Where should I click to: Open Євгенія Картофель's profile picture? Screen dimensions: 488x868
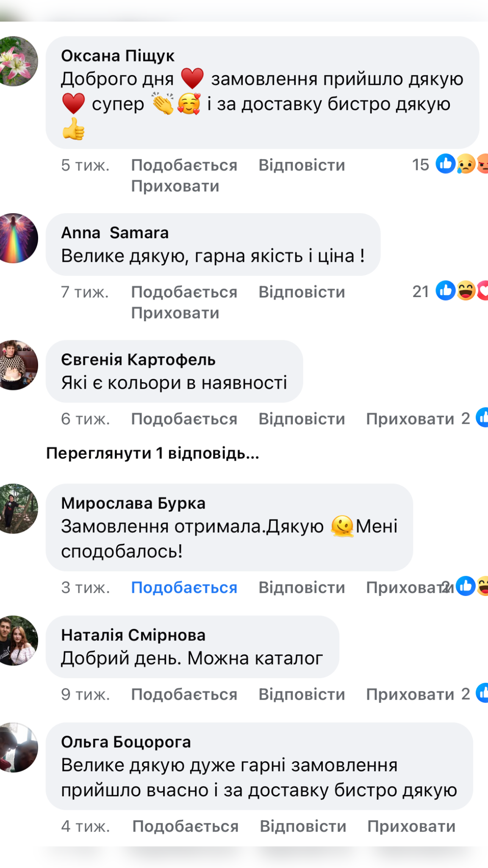pos(18,365)
